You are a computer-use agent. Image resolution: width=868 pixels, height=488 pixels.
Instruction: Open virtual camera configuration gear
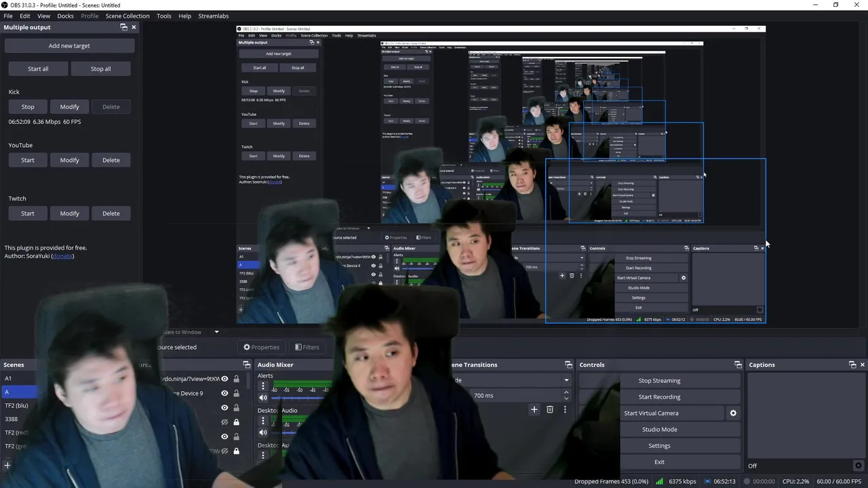pos(733,413)
